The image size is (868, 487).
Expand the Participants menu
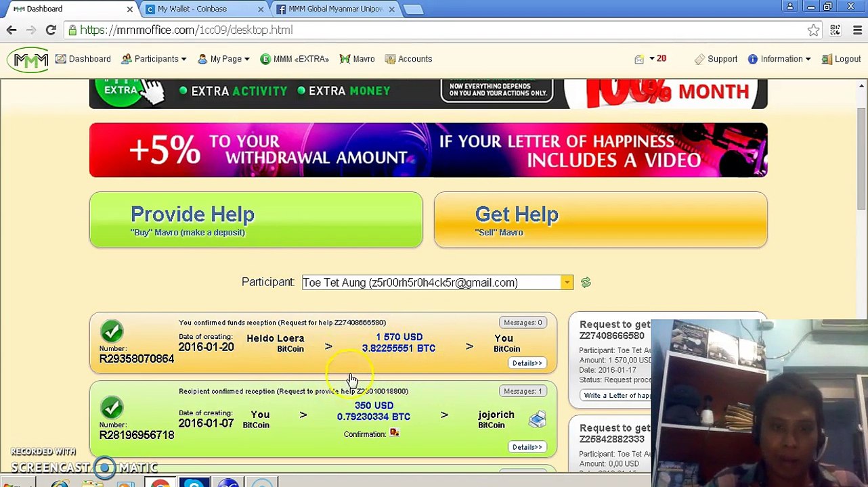pos(154,59)
